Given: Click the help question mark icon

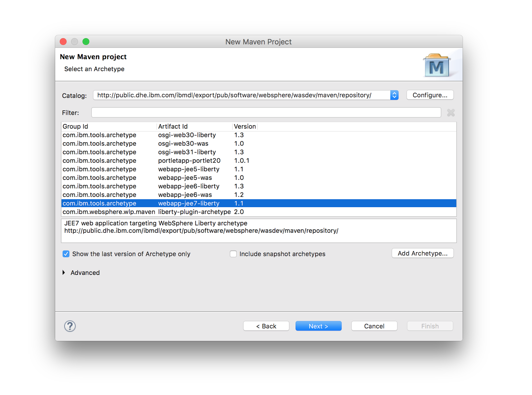Looking at the screenshot, I should click(x=70, y=326).
